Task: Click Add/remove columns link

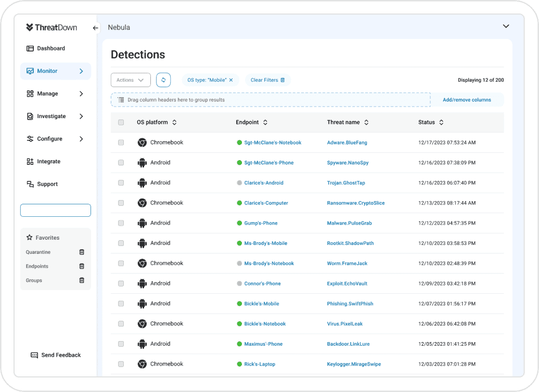Action: [467, 100]
